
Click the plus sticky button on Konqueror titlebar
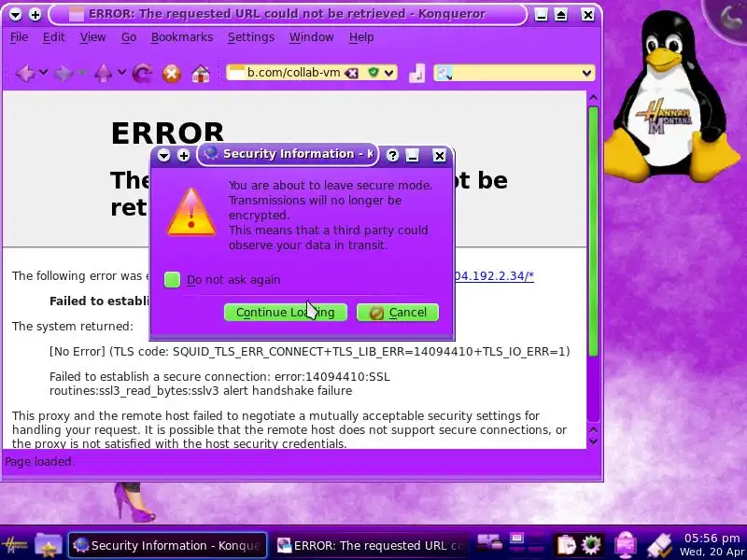(35, 14)
